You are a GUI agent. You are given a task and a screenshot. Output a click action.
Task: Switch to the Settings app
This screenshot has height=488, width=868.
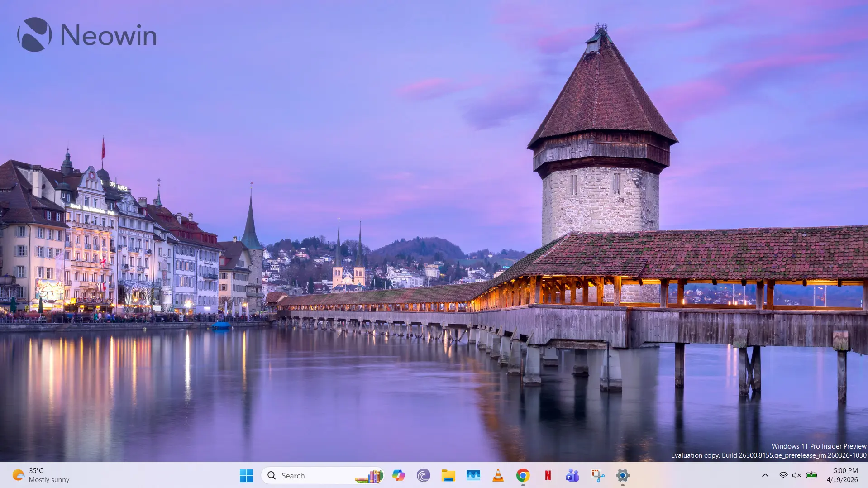pos(622,475)
